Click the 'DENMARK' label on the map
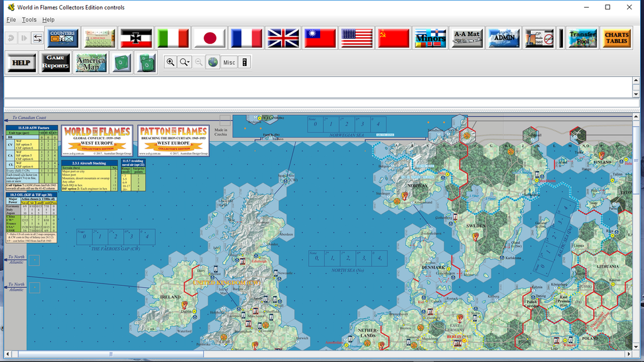Screen dimensions: 644x362 click(x=433, y=267)
